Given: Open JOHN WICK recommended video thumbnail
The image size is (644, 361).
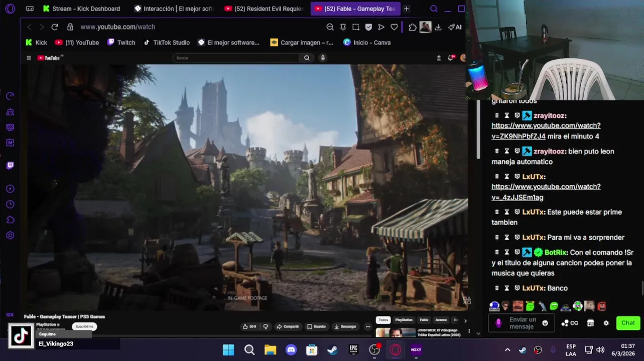Looking at the screenshot, I should 396,333.
